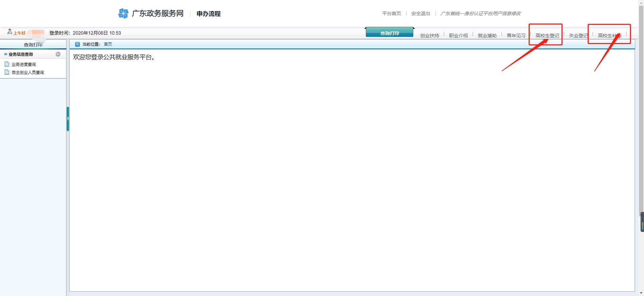Go to 平台首页 link
This screenshot has width=644, height=296.
391,13
